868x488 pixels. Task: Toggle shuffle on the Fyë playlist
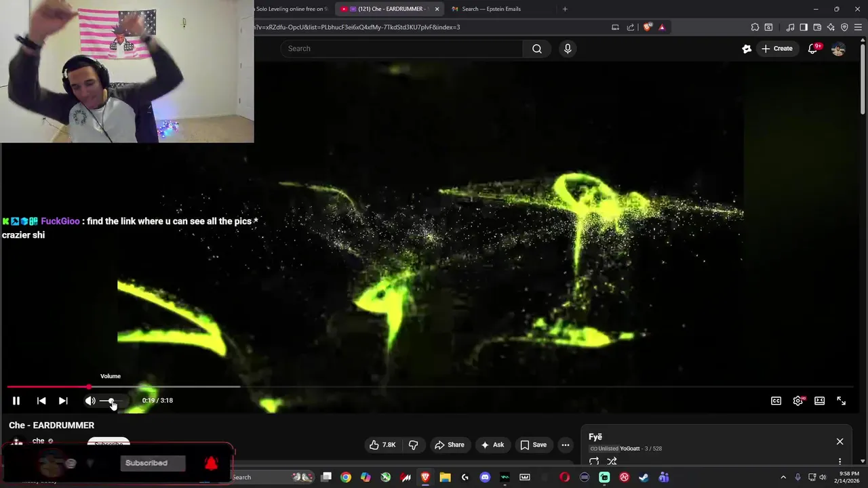pyautogui.click(x=612, y=462)
